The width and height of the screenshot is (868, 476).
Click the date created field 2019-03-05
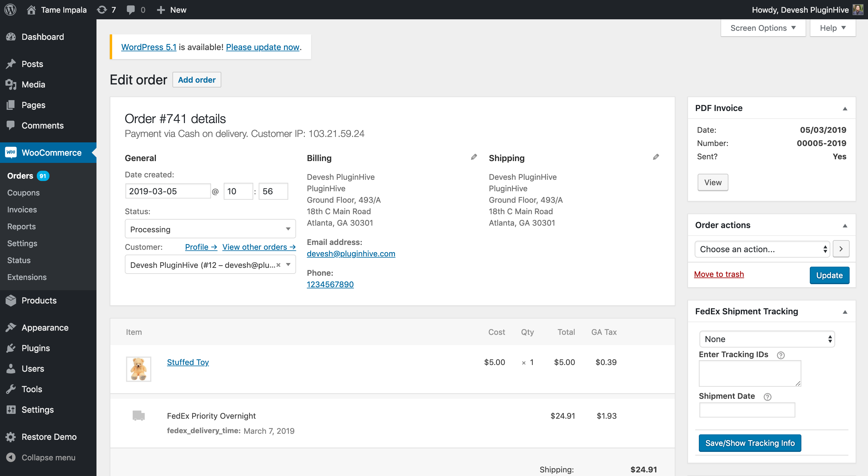pyautogui.click(x=168, y=191)
